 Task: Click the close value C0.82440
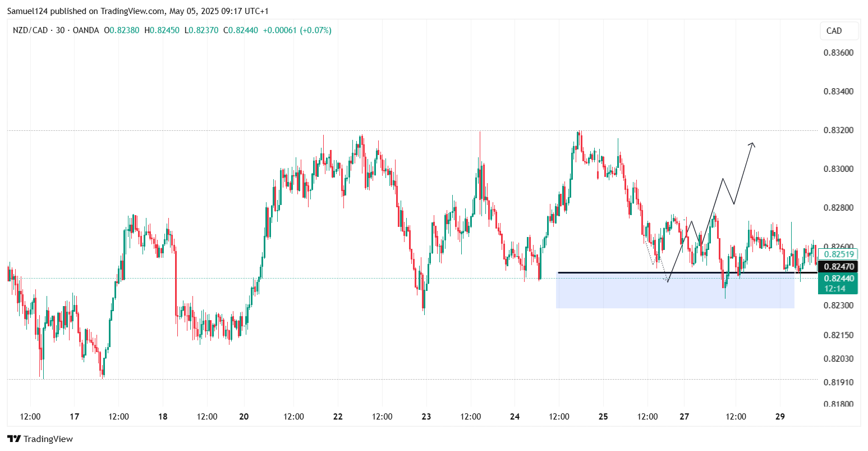(241, 30)
